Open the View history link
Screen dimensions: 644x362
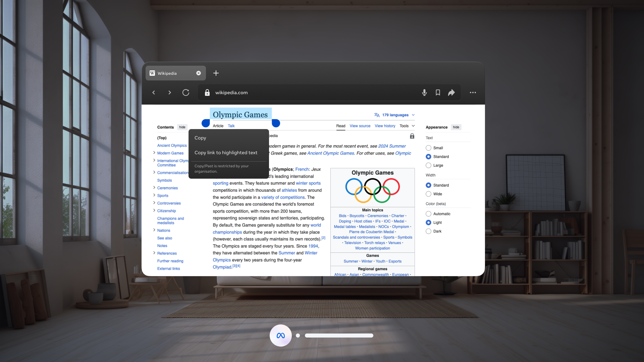coord(385,126)
